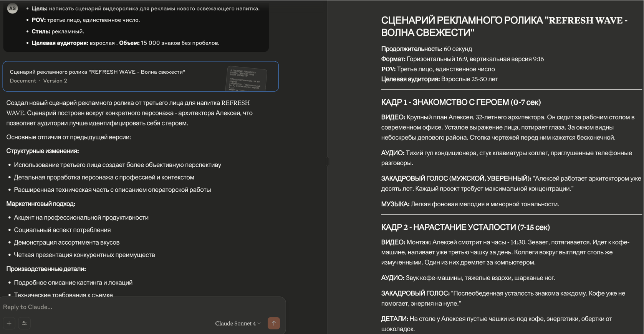Click the 'Формат: Горизонтальный 16:9' line
The height and width of the screenshot is (334, 644).
click(462, 59)
